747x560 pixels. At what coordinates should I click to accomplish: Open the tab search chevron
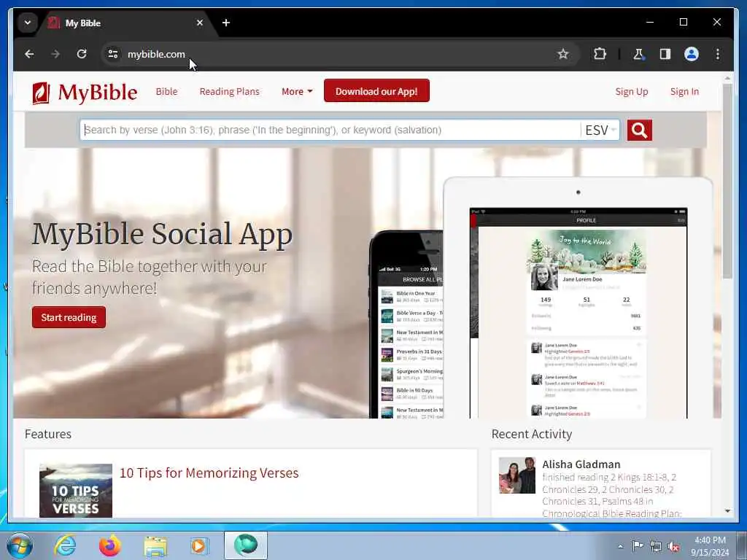[x=28, y=23]
